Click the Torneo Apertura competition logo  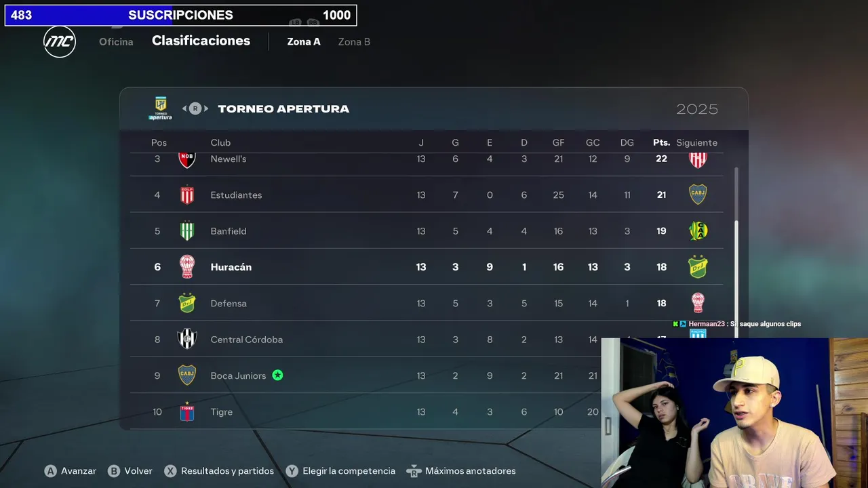click(x=161, y=108)
